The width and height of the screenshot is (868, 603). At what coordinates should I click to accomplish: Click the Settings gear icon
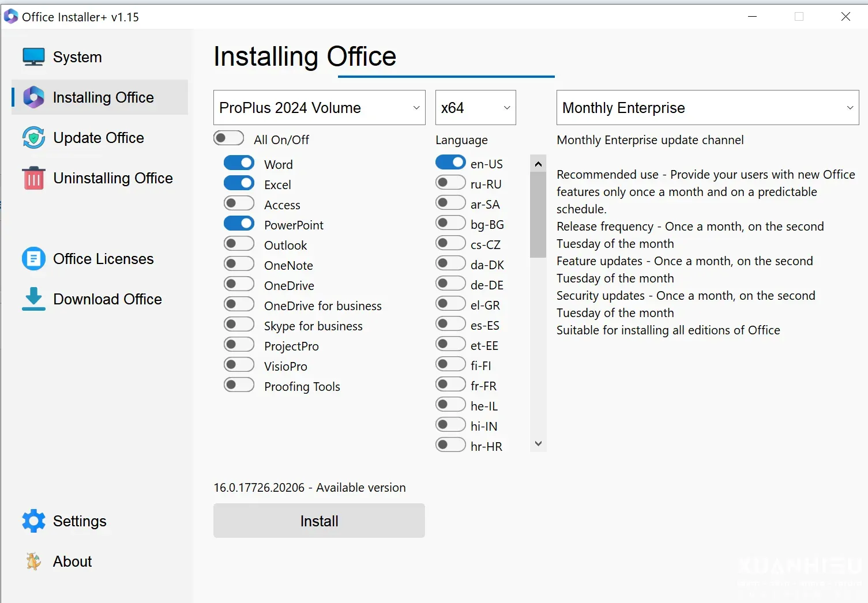[33, 521]
